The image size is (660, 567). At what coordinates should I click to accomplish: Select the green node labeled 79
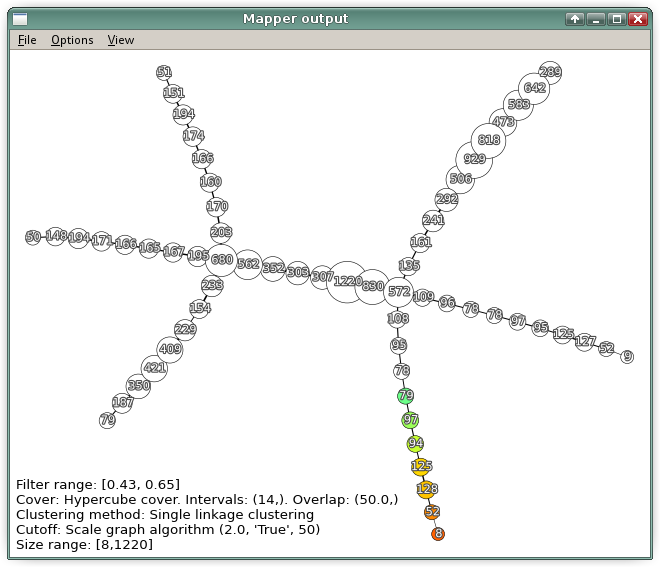[x=406, y=396]
